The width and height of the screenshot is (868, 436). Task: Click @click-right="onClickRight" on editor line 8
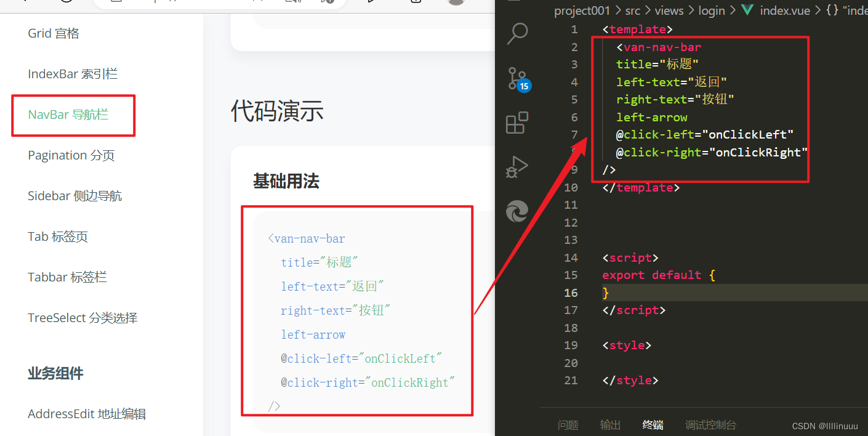(712, 152)
